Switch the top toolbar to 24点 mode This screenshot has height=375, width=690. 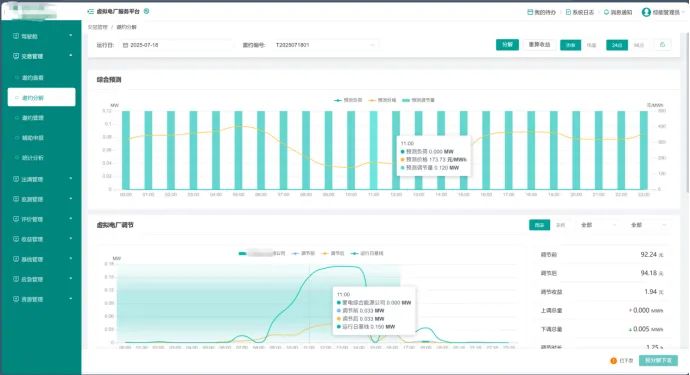pos(617,45)
